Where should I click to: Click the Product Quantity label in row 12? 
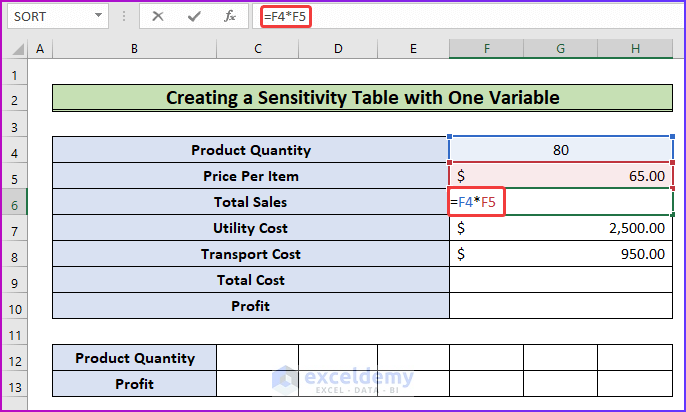tap(134, 358)
